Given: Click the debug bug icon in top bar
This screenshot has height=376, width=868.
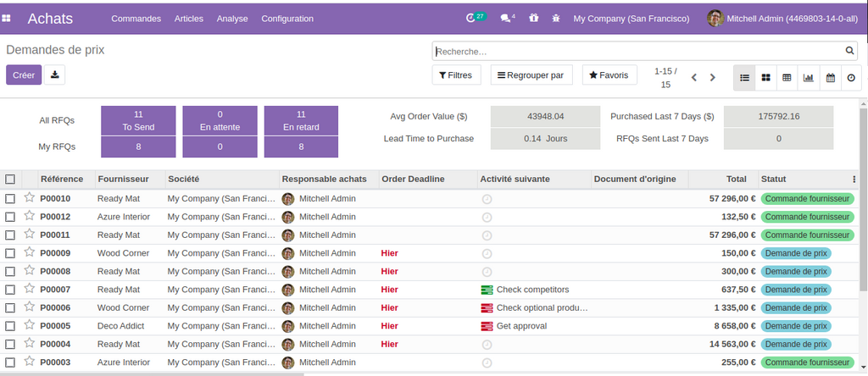Looking at the screenshot, I should 555,18.
